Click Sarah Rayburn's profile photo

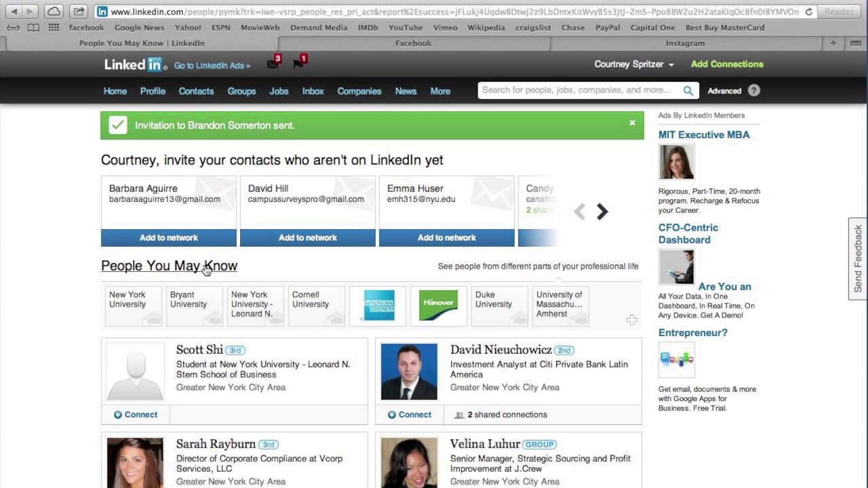tap(135, 462)
